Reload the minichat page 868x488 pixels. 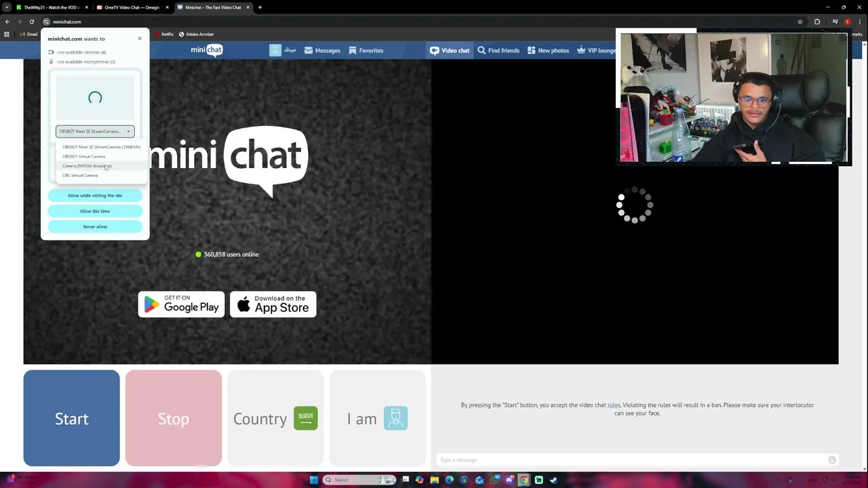coord(31,22)
